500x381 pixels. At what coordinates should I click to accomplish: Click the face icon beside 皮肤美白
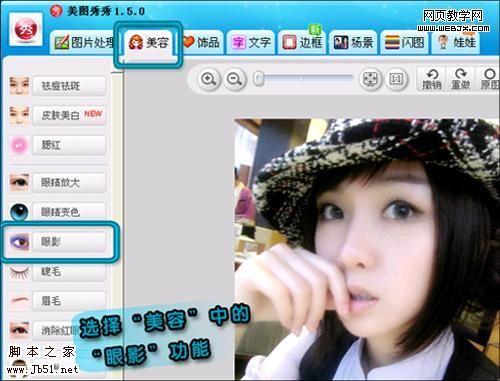[x=19, y=115]
